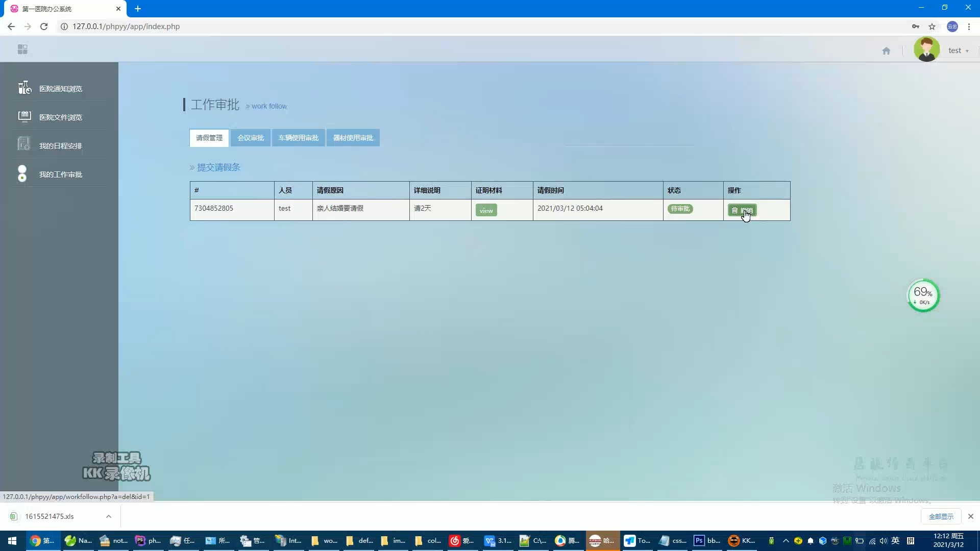Toggle the 审批 operation button row 1

(742, 210)
